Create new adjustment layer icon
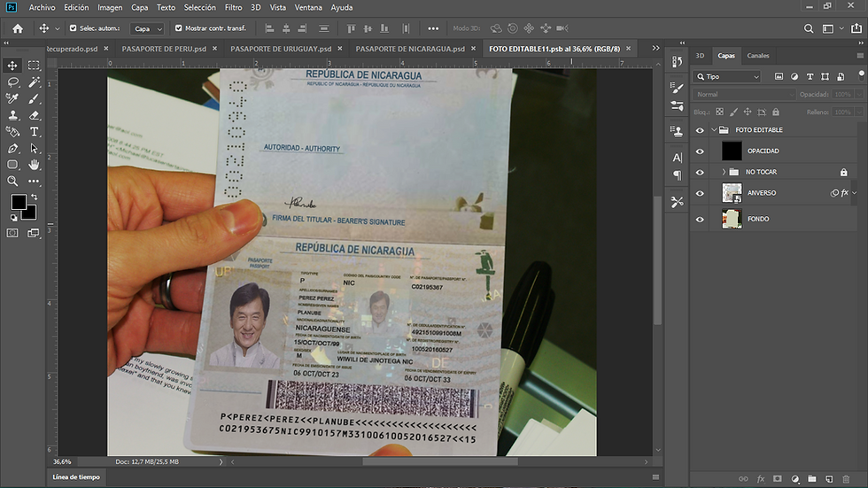 coord(795,478)
